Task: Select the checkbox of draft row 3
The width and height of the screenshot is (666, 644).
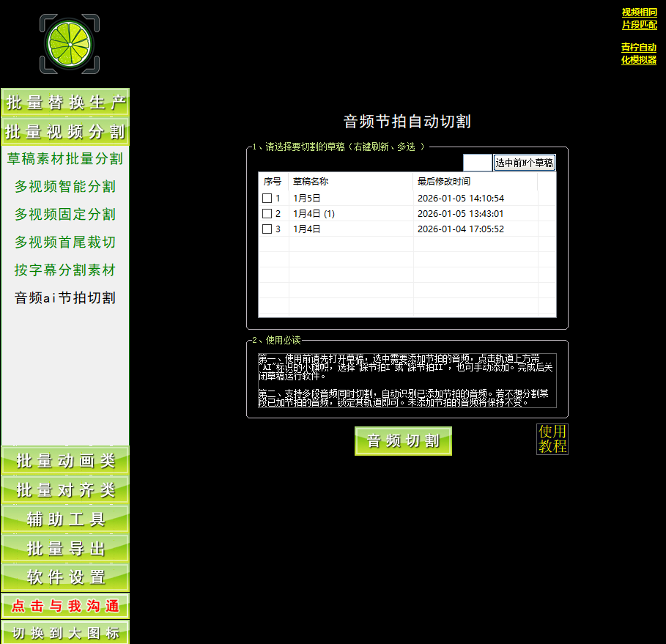Action: click(267, 229)
